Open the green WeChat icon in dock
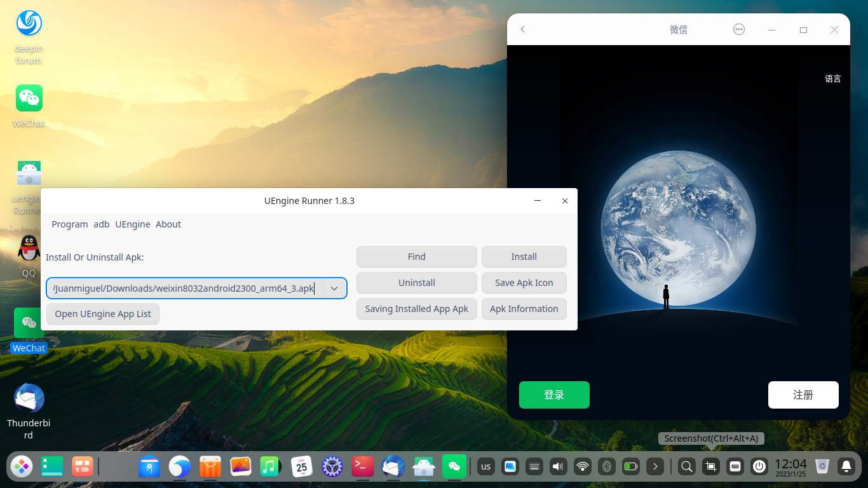Viewport: 868px width, 488px height. click(x=454, y=467)
